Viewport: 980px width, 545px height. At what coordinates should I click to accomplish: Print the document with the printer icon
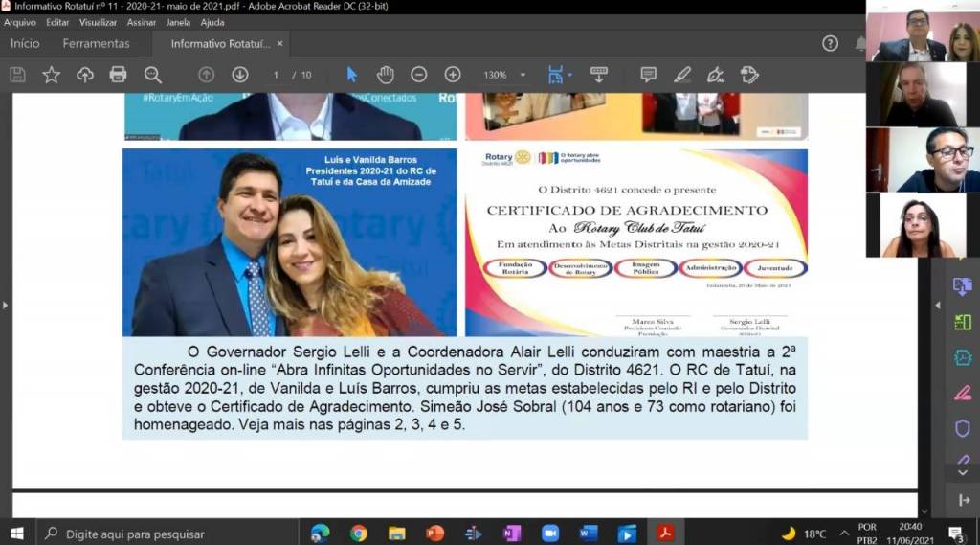click(x=118, y=75)
